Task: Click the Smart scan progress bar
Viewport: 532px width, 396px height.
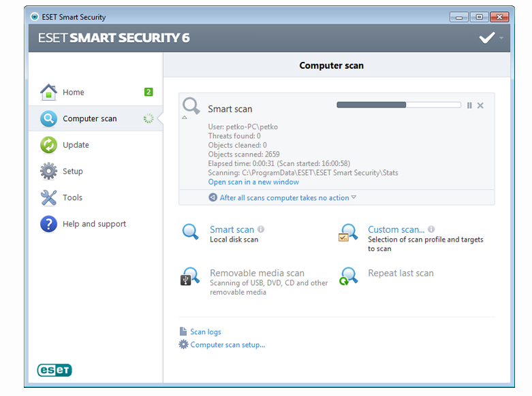Action: click(398, 105)
